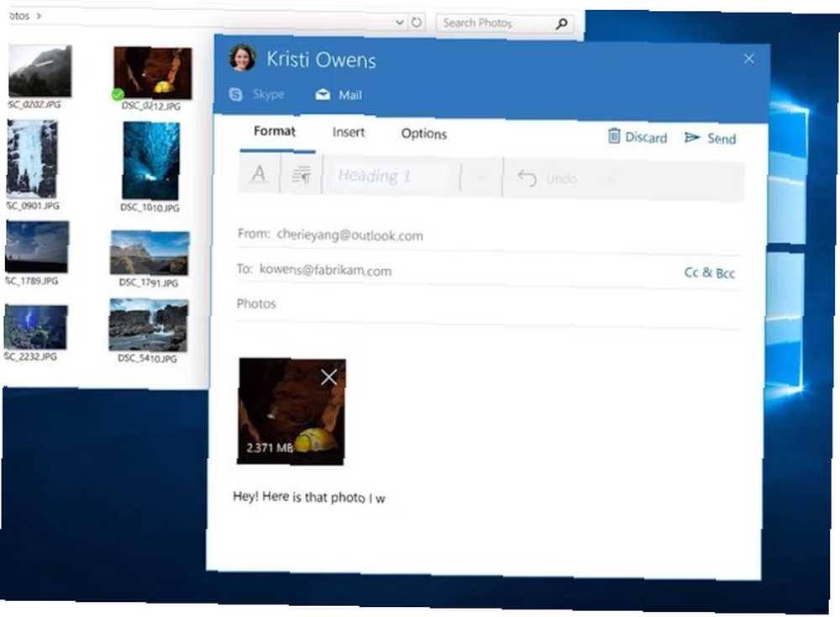Viewport: 840px width, 617px height.
Task: Open the Options tab
Action: (423, 134)
